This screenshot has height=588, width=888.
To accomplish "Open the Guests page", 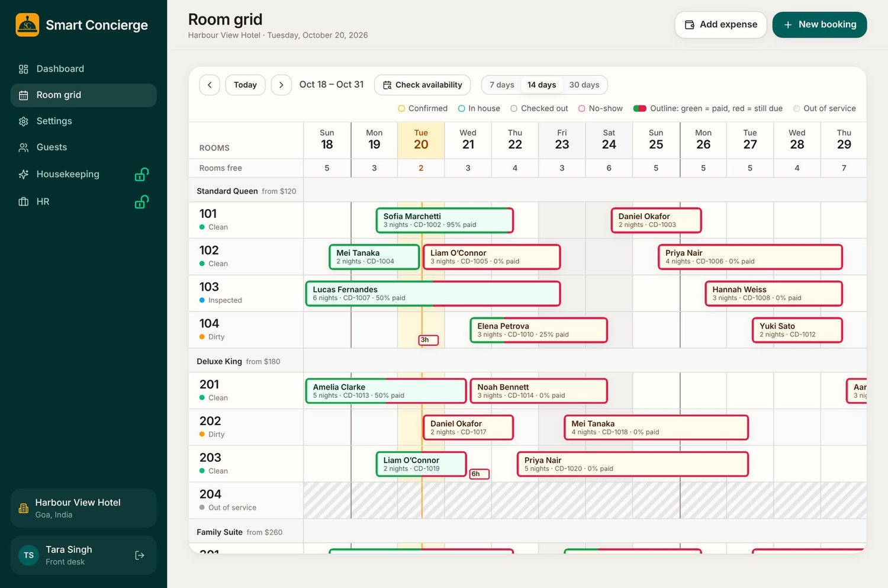I will tap(83, 147).
